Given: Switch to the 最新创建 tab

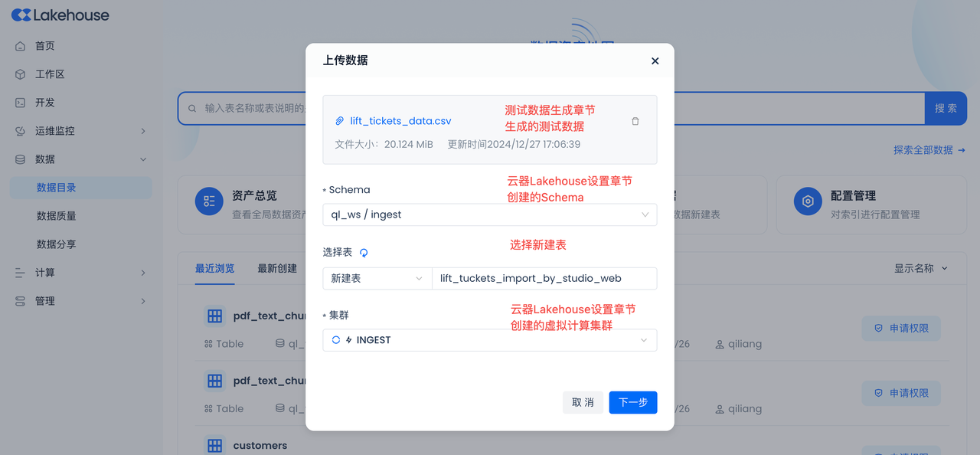Looking at the screenshot, I should 277,268.
